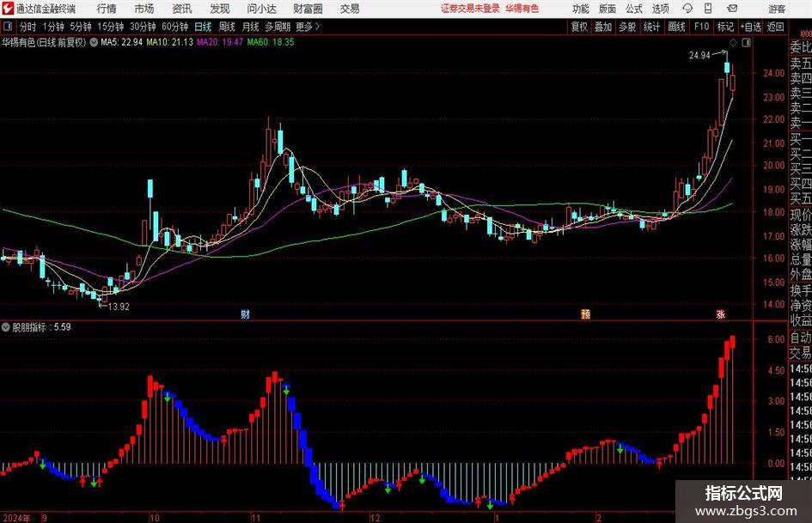812x523 pixels.
Task: Switch to the 1分钟 period tab
Action: tap(53, 27)
